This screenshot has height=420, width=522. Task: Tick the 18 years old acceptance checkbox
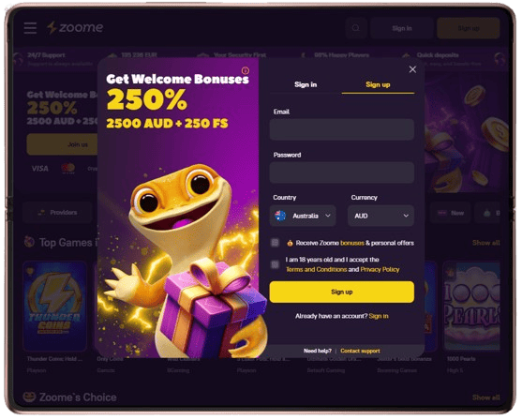(275, 264)
